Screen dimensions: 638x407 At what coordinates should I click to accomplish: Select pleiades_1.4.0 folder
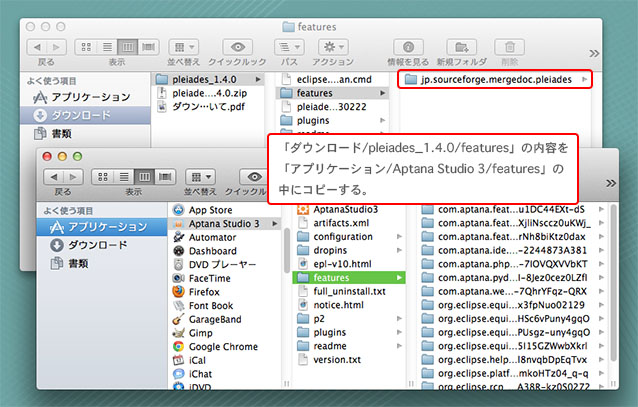point(208,79)
